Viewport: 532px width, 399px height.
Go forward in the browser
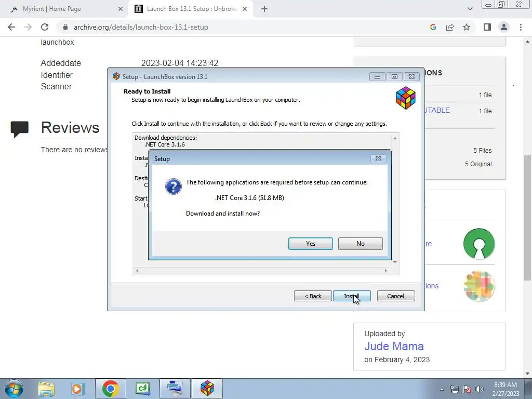tap(28, 27)
